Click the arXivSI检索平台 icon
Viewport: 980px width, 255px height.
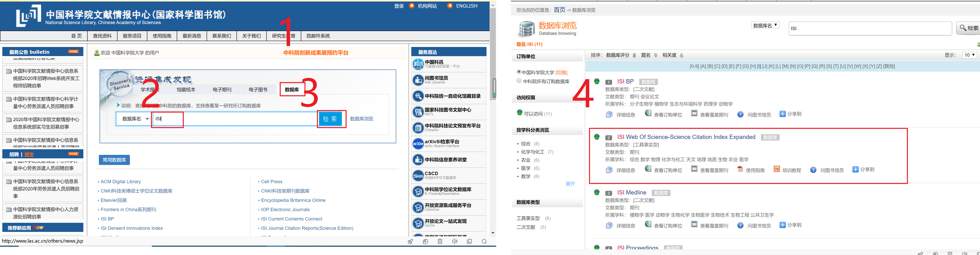point(418,144)
